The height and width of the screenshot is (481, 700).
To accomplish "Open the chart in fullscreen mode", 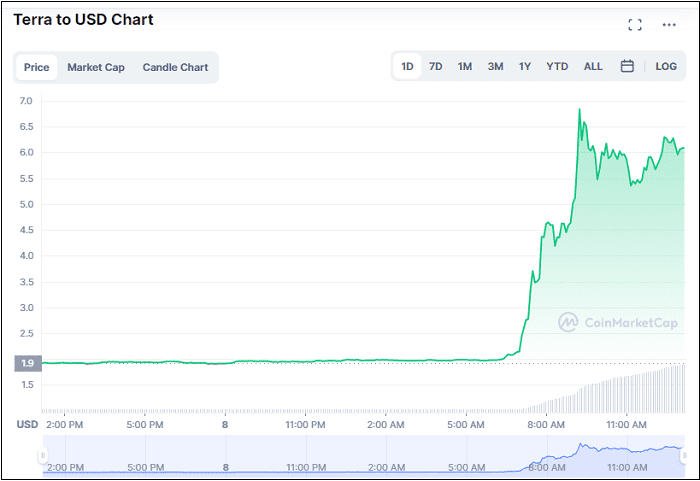I will [x=635, y=25].
